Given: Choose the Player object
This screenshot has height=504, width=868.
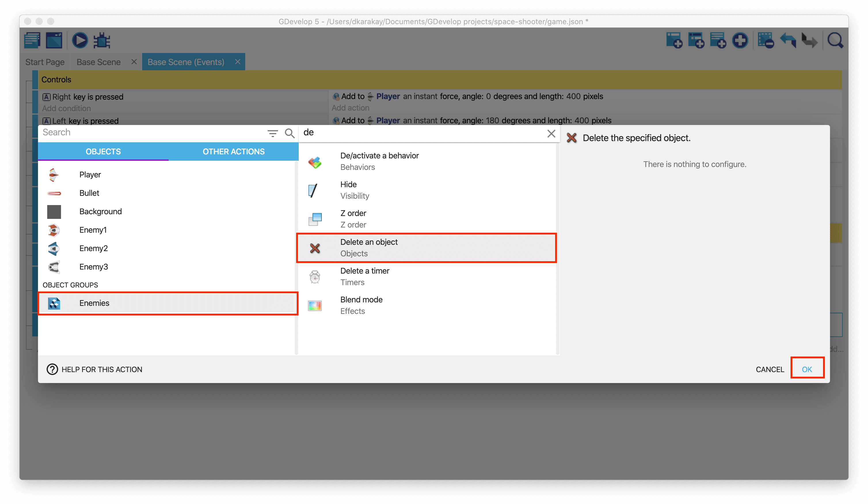Looking at the screenshot, I should pyautogui.click(x=90, y=175).
